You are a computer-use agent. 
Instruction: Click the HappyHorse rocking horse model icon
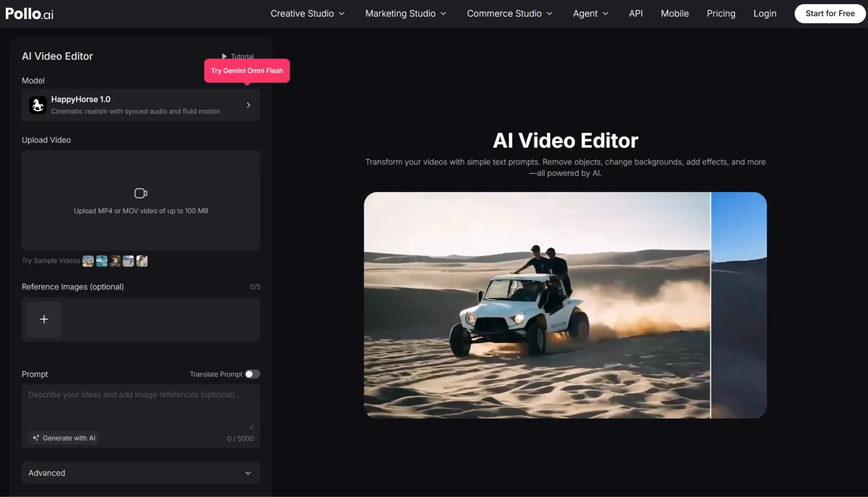coord(38,105)
